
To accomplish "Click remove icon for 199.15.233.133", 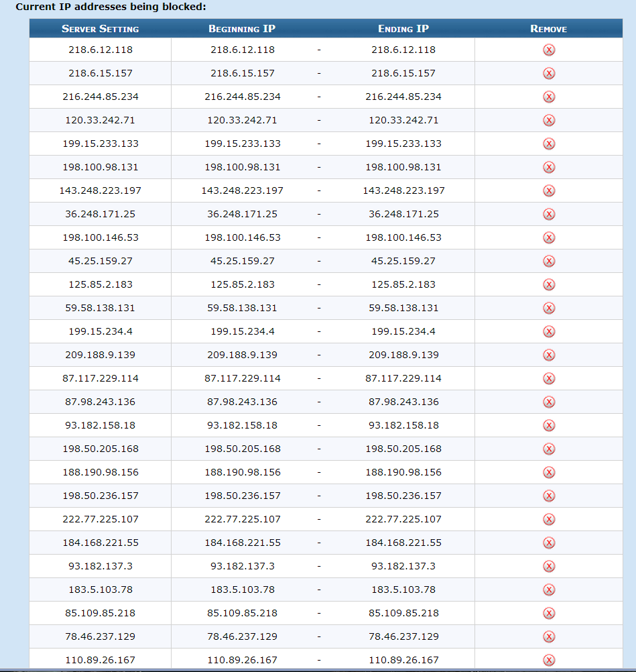I will tap(549, 144).
